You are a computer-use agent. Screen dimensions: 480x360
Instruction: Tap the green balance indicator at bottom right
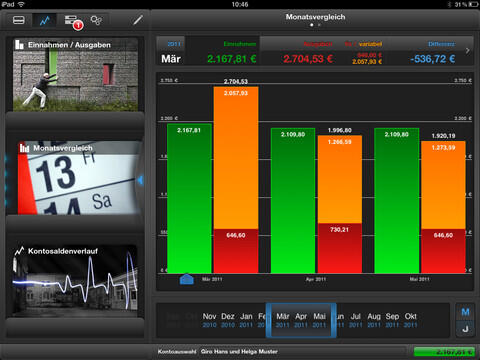click(x=444, y=352)
